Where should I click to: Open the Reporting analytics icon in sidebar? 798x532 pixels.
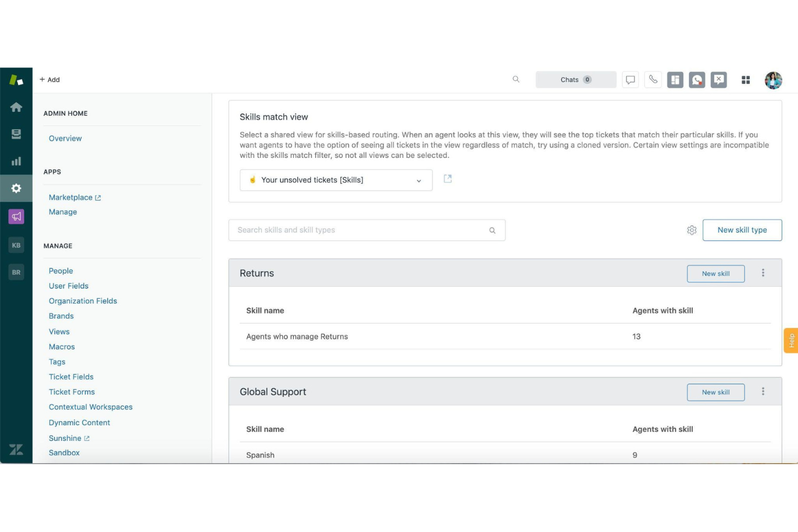[16, 161]
